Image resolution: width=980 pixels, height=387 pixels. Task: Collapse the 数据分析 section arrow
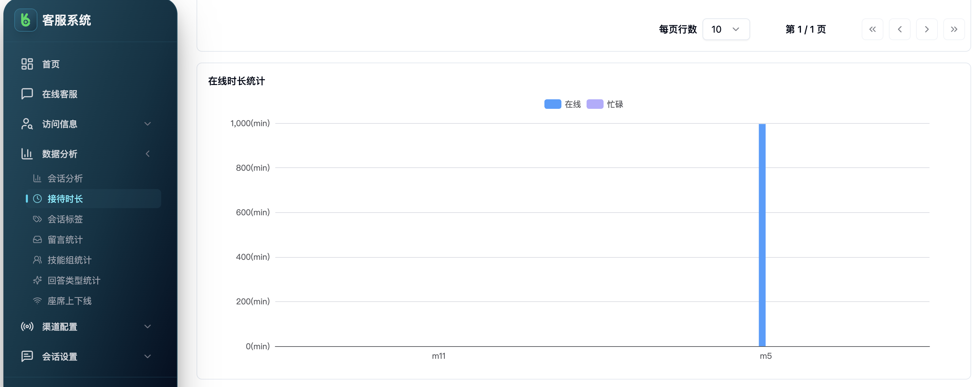[x=148, y=154]
